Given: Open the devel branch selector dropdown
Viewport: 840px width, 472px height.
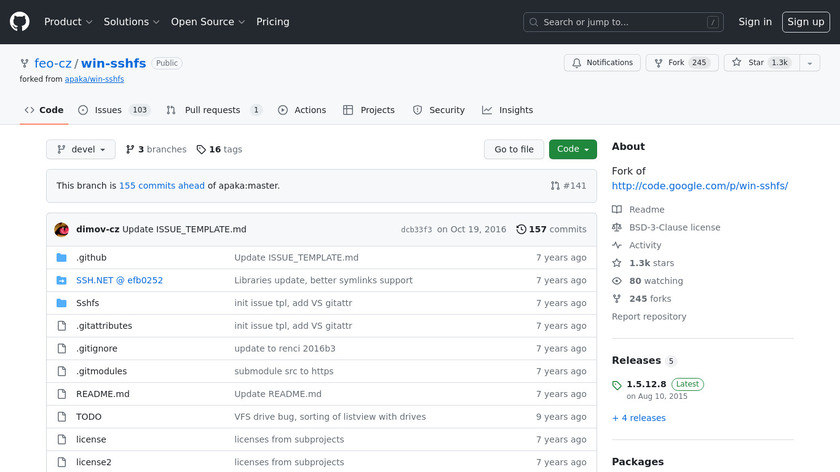Looking at the screenshot, I should click(81, 150).
